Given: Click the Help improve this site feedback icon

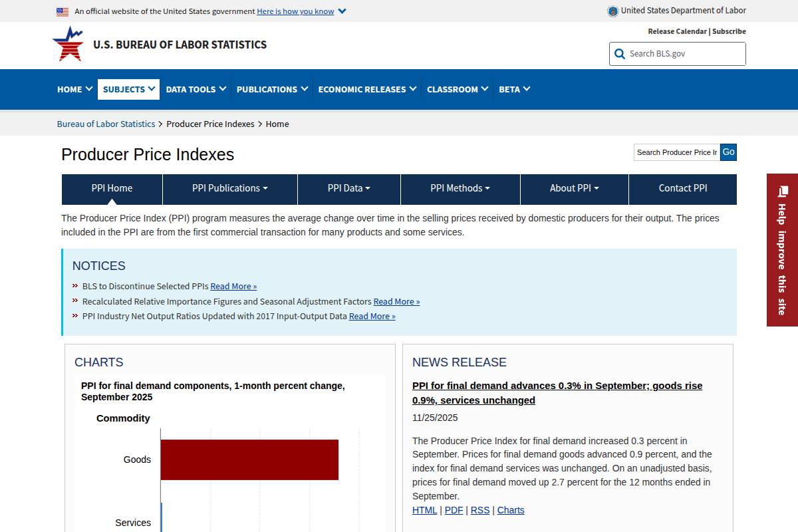Looking at the screenshot, I should [782, 192].
